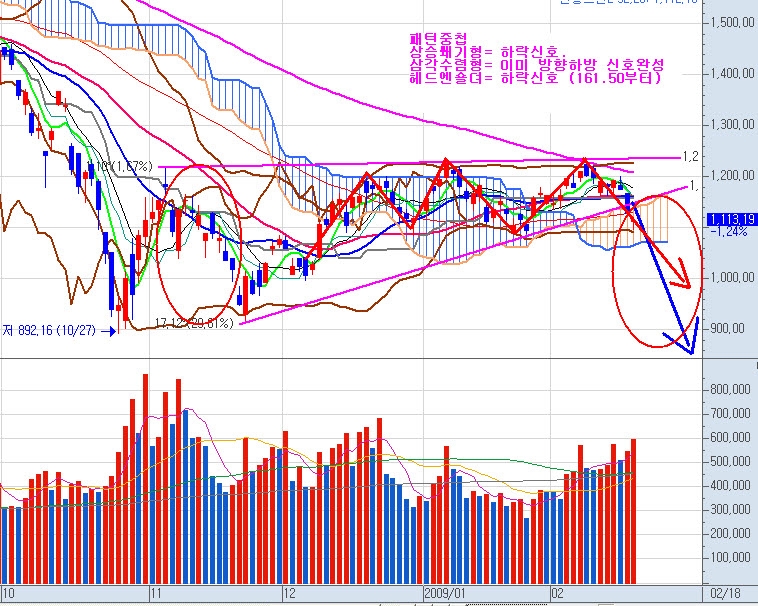Click the 800,000 volume axis label
Screen dimensions: 758x606
tap(732, 386)
